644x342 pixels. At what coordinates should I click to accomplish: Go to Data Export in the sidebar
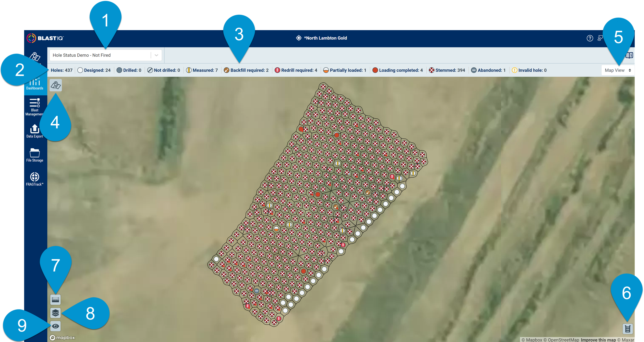[35, 131]
